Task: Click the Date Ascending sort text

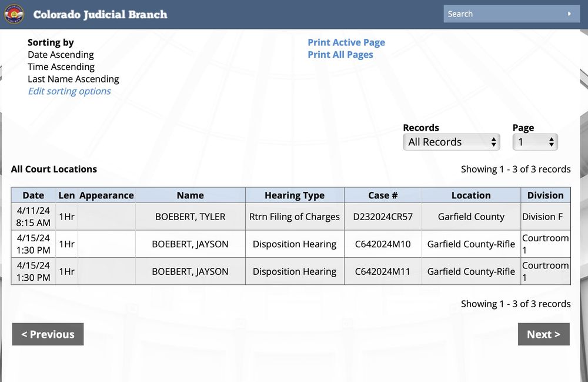Action: 61,55
